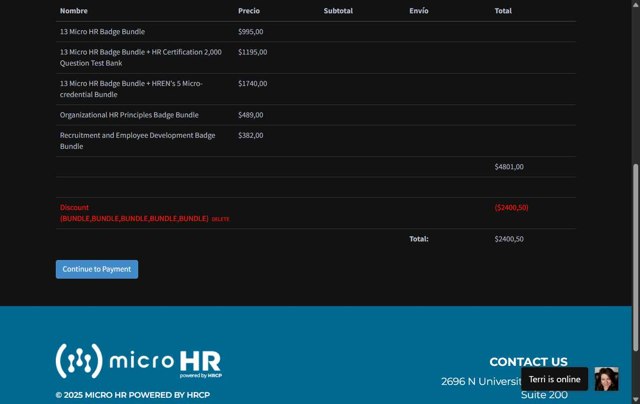Click the HR Certification 2,000 Question Test Bank item
Viewport: 640px width, 404px height.
click(x=141, y=58)
